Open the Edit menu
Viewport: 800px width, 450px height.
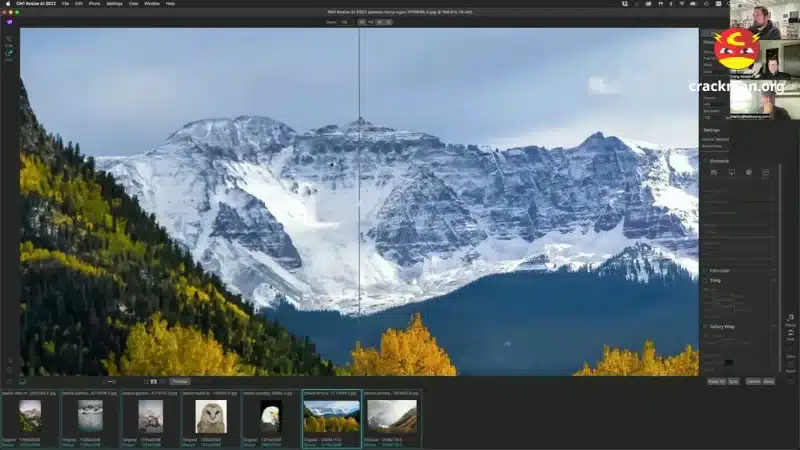tap(79, 4)
